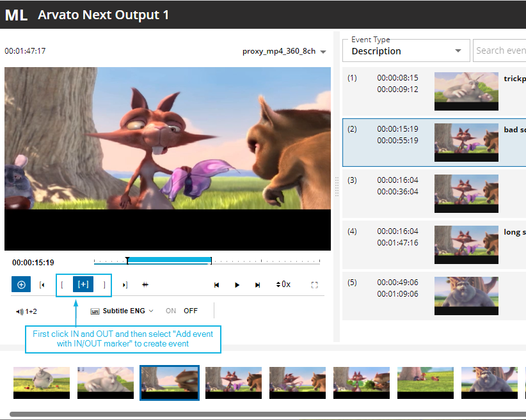Viewport: 526px width, 420px height.
Task: Click fourth filmstrip thumbnail
Action: point(234,383)
